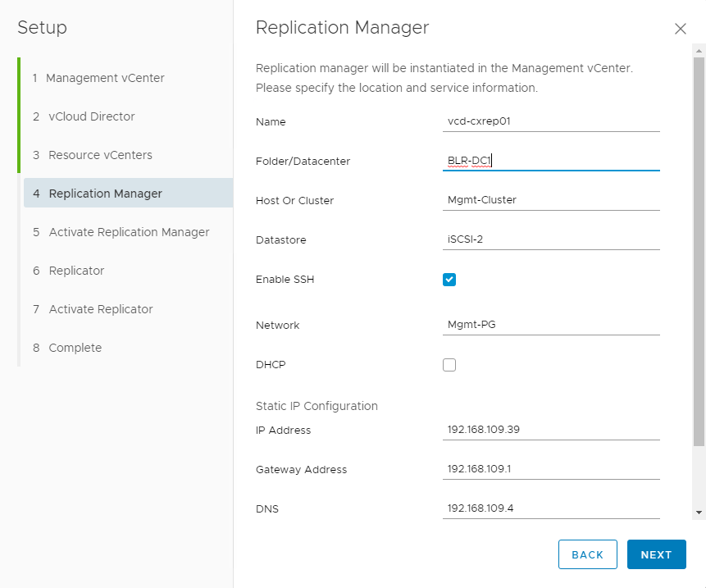Go BACK to the previous step
The width and height of the screenshot is (706, 588).
[x=587, y=554]
